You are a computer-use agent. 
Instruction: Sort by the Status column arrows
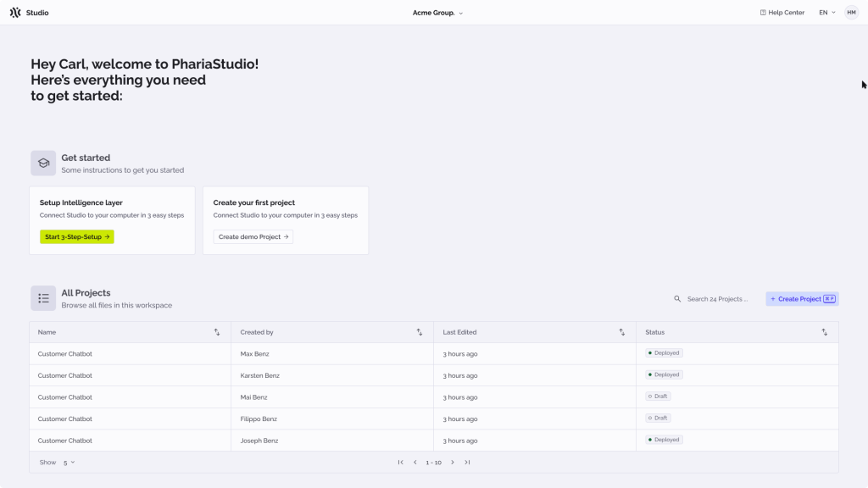coord(825,332)
